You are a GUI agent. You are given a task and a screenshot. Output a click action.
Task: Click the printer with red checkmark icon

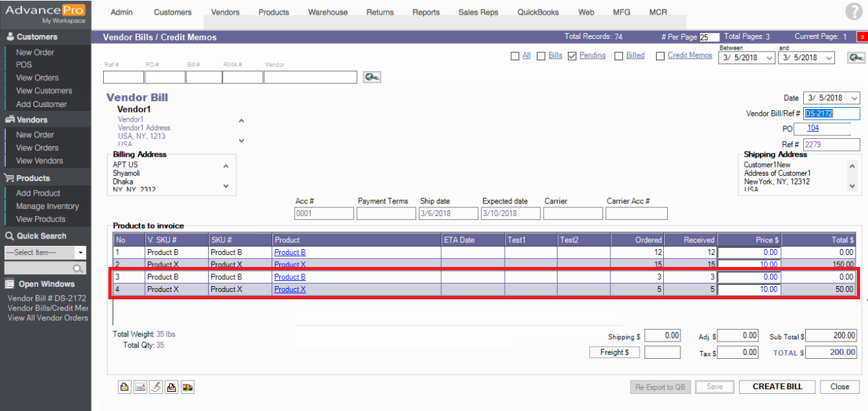[x=172, y=387]
